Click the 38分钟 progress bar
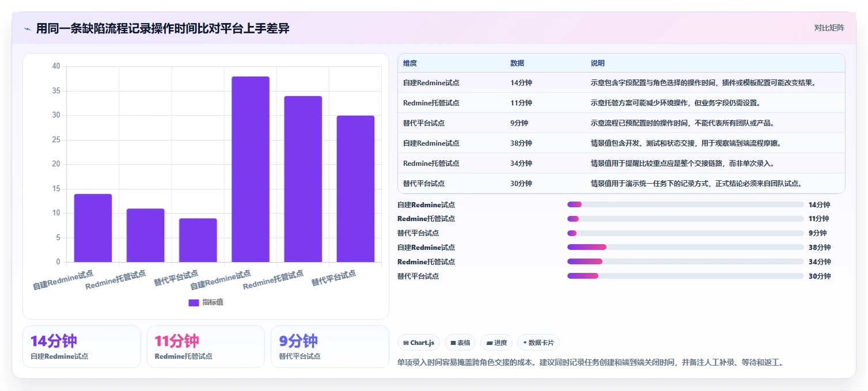 (685, 247)
